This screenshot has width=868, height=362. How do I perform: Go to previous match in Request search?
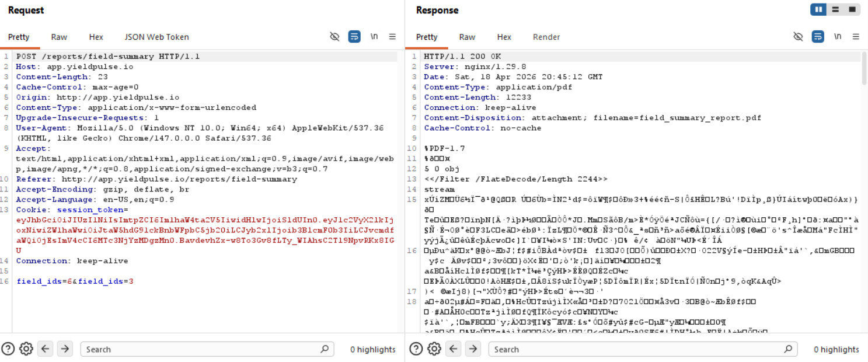(x=46, y=349)
